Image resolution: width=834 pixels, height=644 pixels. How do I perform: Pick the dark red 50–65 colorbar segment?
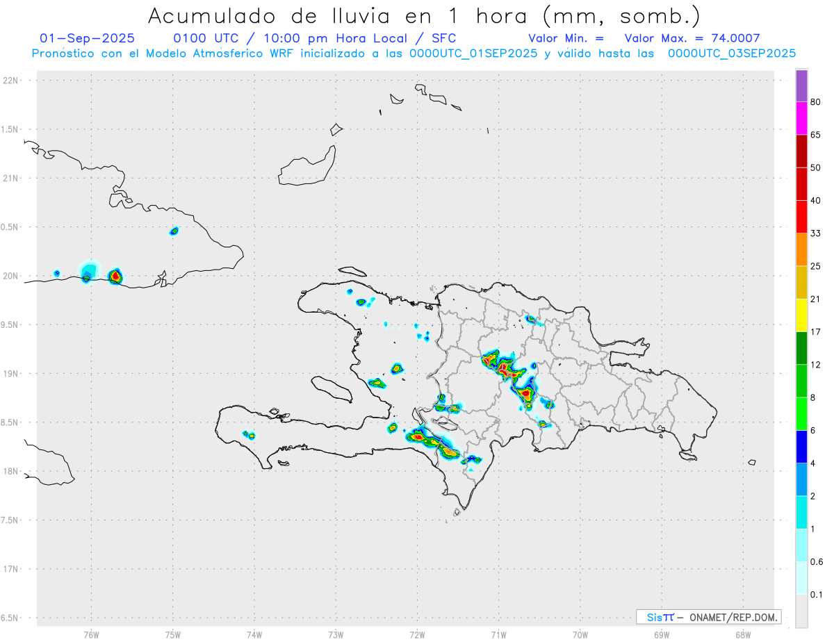(x=801, y=151)
